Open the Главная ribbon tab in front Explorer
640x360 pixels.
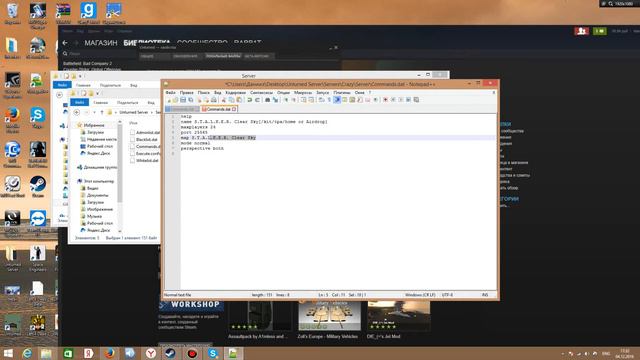tap(100, 102)
